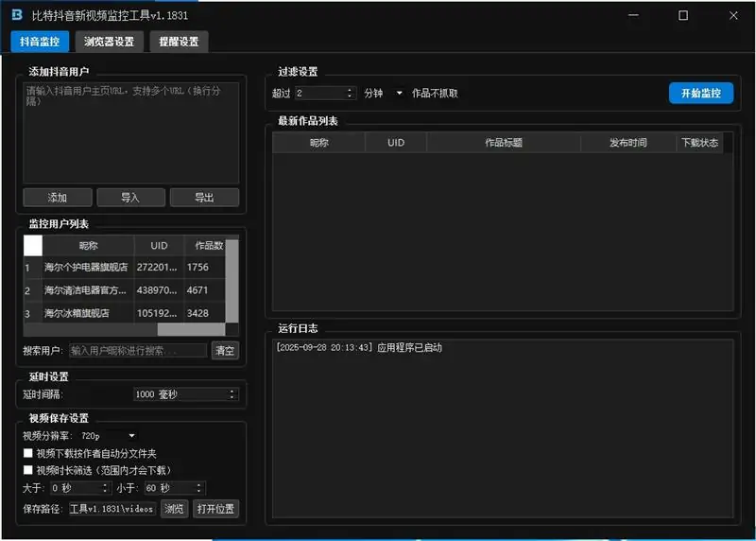Click the 浏览 save path button
Viewport: 756px width, 541px height.
(174, 509)
